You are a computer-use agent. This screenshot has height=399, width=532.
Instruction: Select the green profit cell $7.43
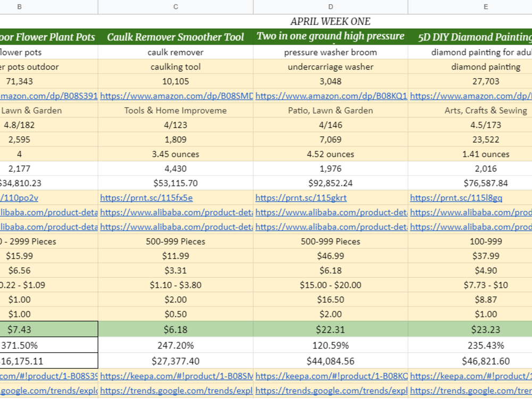click(x=49, y=329)
